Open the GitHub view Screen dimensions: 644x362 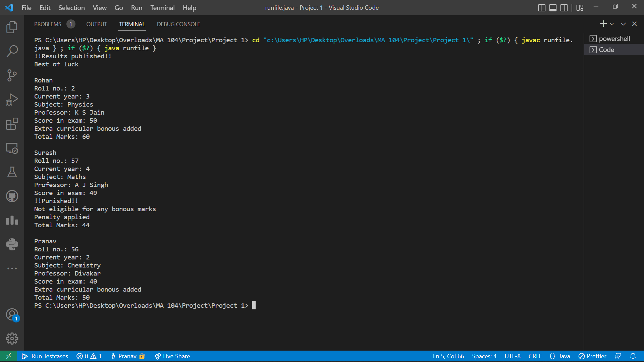coord(12,196)
